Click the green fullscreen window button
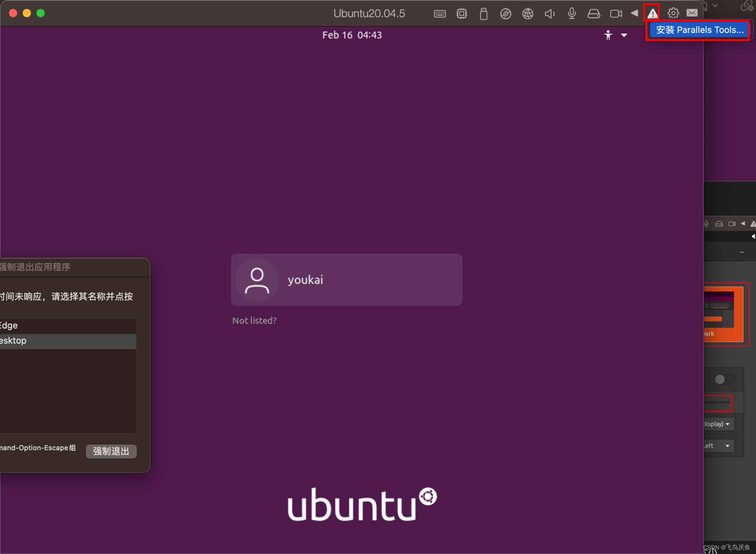 (41, 13)
